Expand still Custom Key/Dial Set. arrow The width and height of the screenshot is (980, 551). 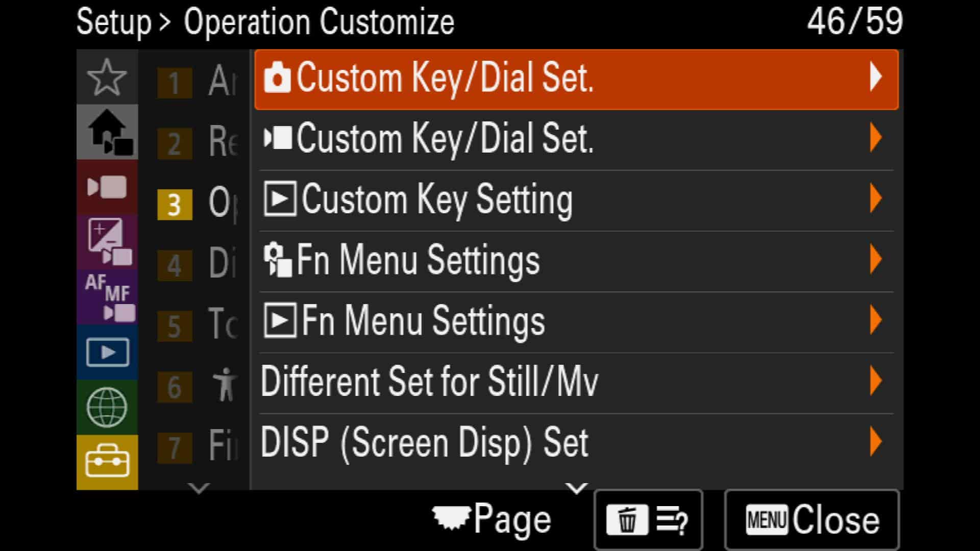point(876,77)
